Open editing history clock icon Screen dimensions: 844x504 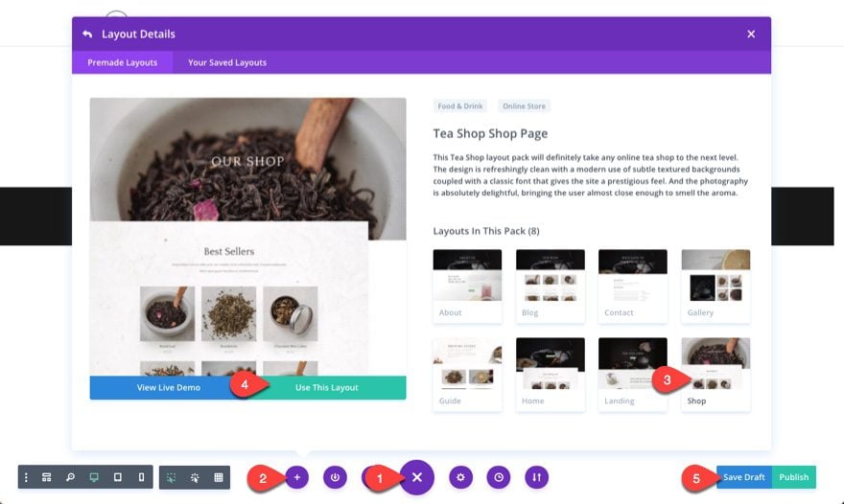pos(499,477)
